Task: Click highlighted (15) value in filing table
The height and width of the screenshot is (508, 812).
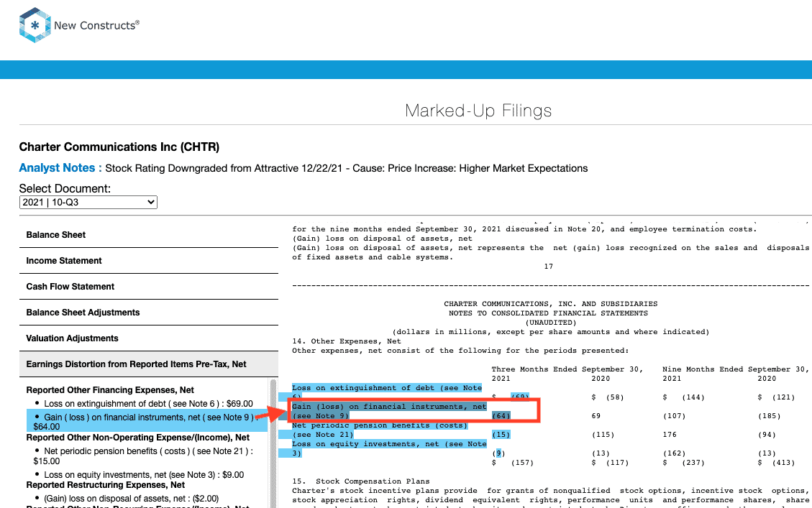Action: tap(501, 435)
